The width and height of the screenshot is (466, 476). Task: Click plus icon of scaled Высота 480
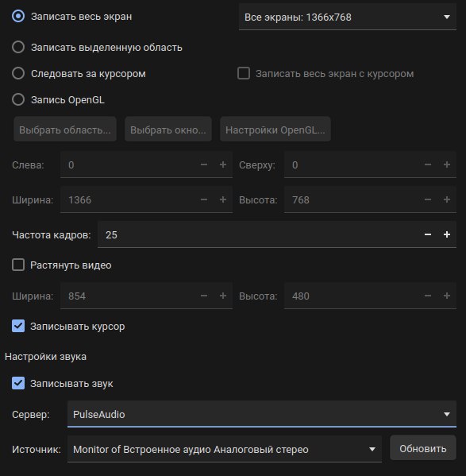pos(447,296)
